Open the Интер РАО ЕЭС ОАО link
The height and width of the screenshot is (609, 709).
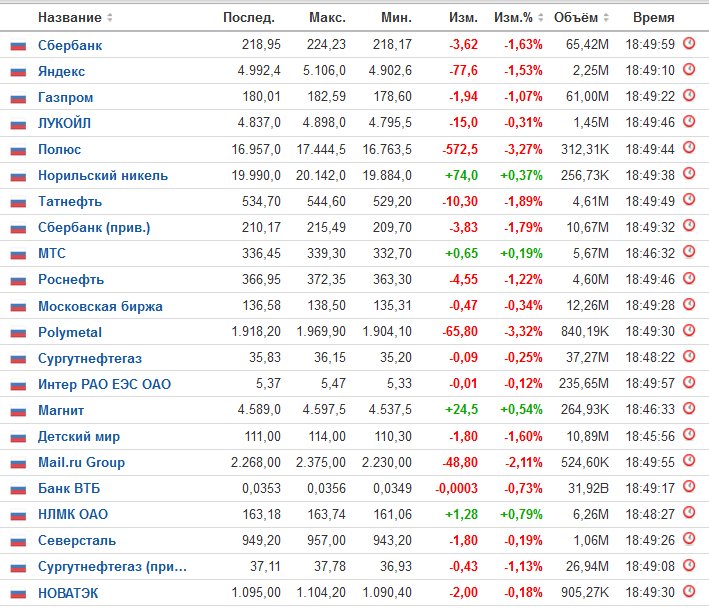[104, 384]
